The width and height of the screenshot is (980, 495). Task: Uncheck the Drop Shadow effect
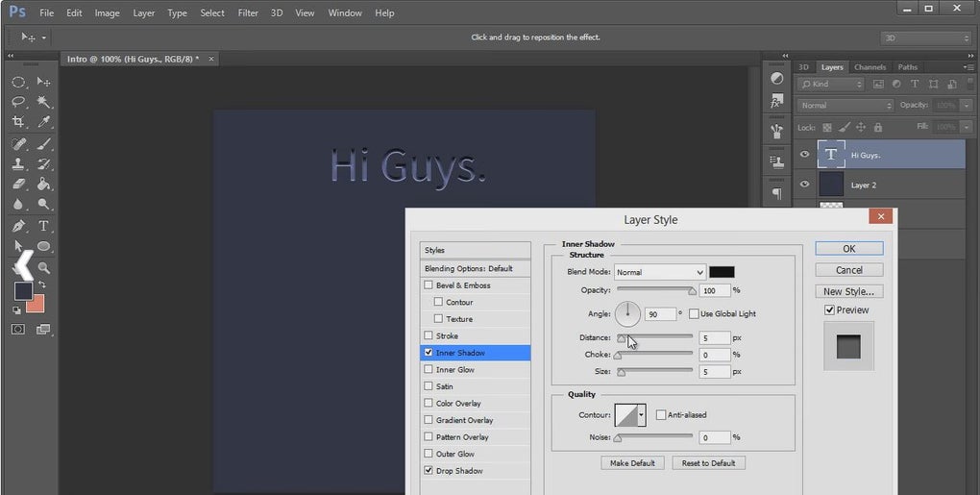click(x=429, y=471)
